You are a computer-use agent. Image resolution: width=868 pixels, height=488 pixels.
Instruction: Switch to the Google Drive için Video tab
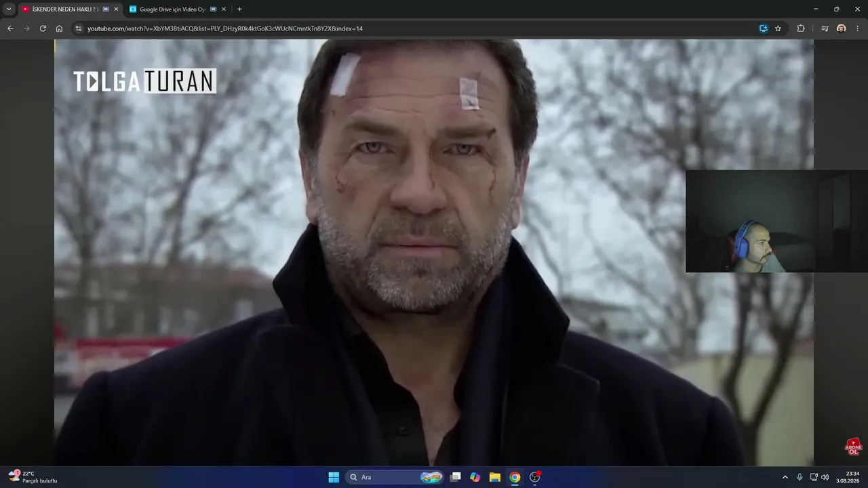(x=178, y=9)
